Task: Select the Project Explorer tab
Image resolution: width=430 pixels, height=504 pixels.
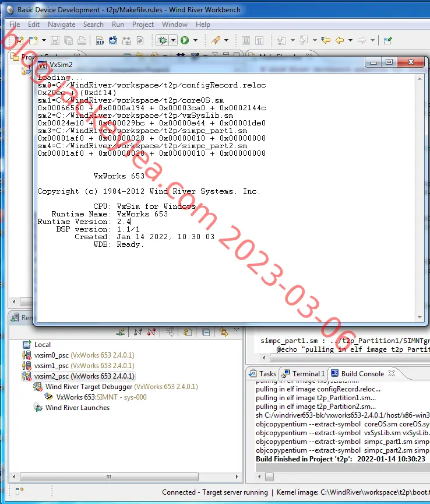Action: (x=22, y=57)
